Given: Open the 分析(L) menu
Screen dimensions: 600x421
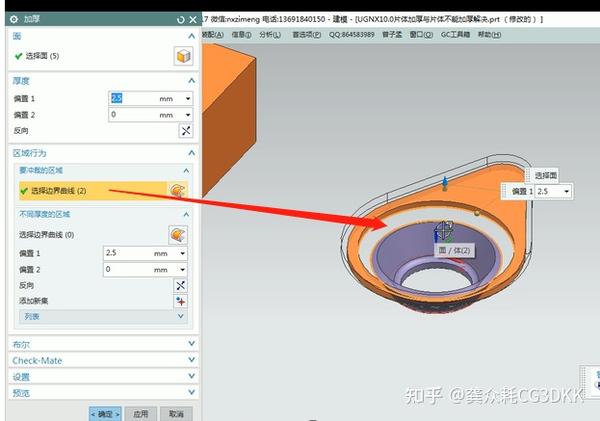Looking at the screenshot, I should (x=270, y=35).
